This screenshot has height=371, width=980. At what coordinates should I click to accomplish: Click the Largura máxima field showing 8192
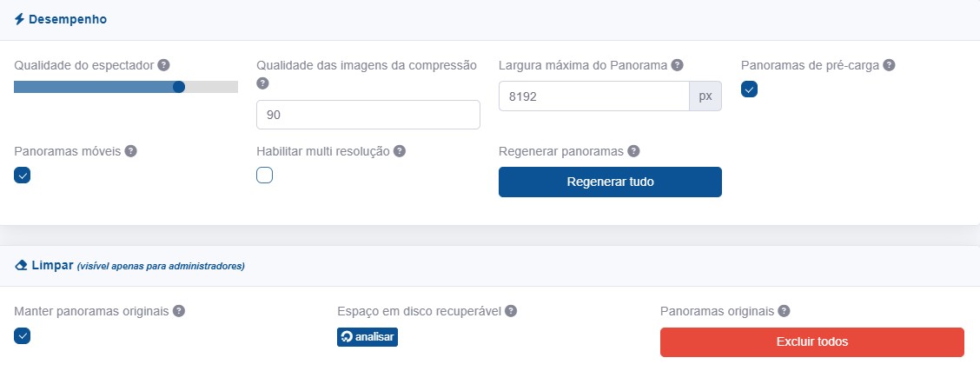pyautogui.click(x=593, y=96)
